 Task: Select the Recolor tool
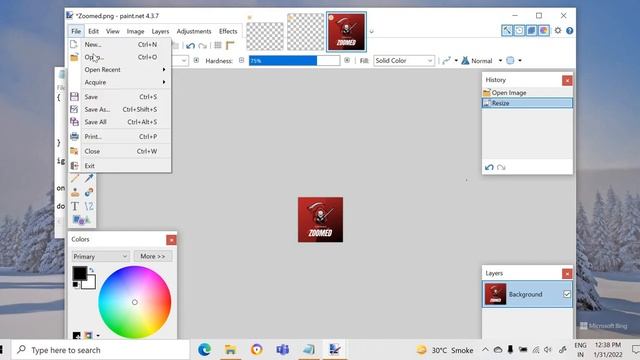89,192
